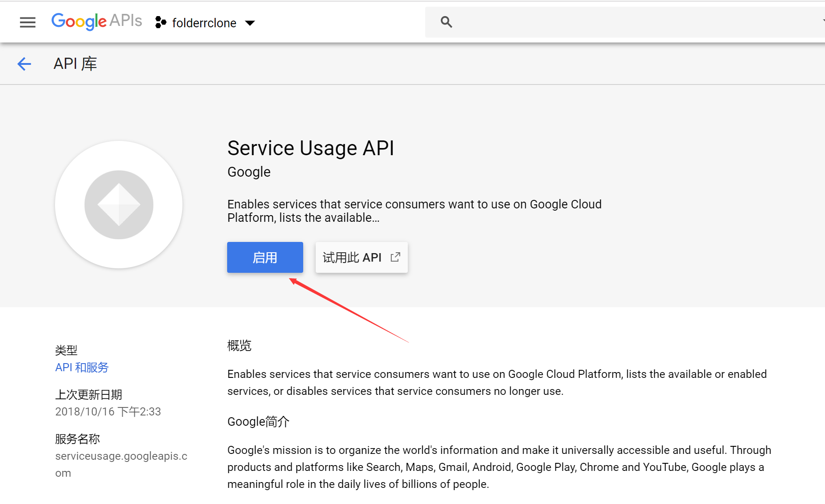Expand the folderrclone project dropdown arrow
The width and height of the screenshot is (825, 504).
250,23
